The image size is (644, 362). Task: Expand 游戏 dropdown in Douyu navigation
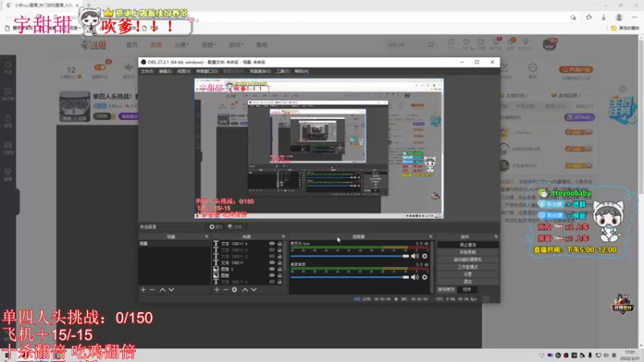coord(236,45)
